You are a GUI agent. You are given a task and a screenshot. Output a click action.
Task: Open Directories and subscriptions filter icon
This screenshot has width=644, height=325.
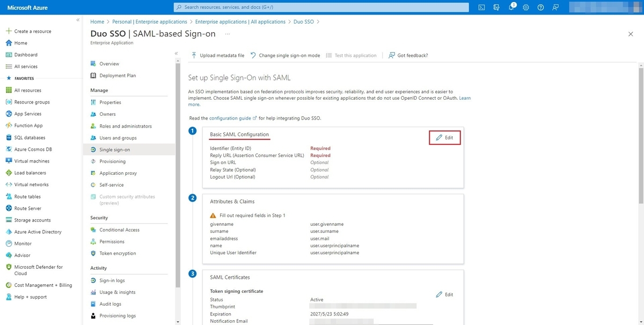496,8
